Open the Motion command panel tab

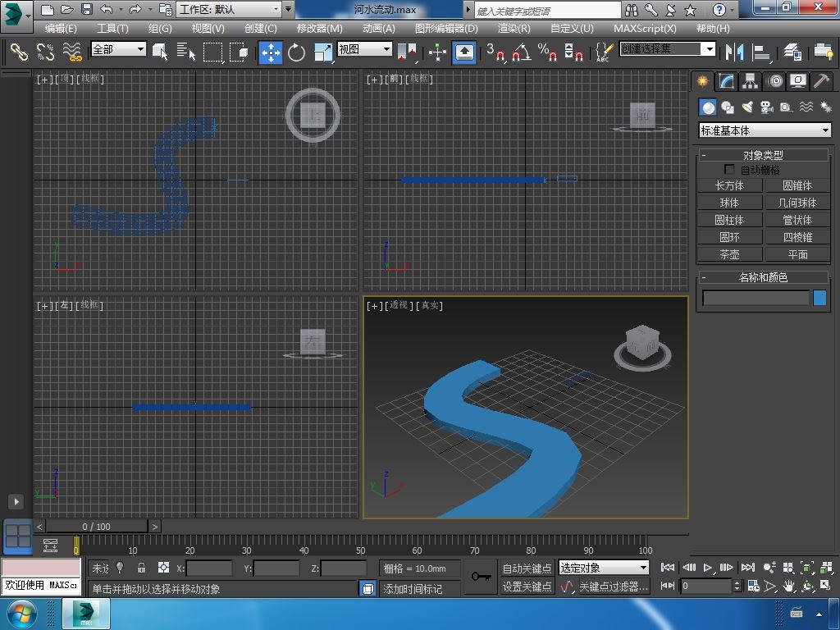coord(774,81)
